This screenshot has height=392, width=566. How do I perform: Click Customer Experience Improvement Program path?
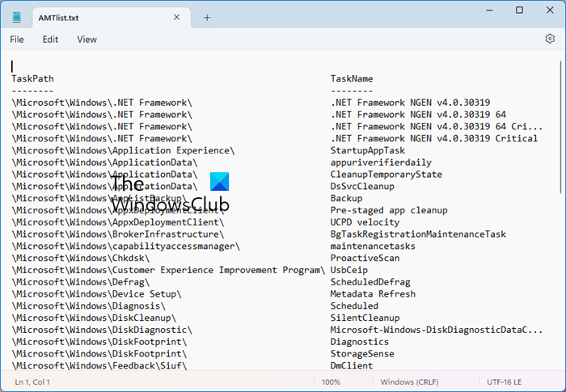168,270
